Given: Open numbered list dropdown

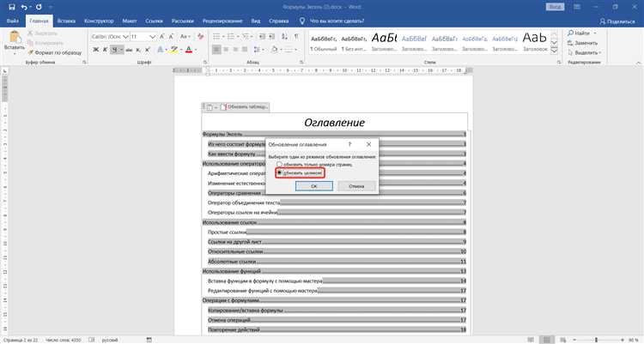Looking at the screenshot, I should (x=238, y=37).
